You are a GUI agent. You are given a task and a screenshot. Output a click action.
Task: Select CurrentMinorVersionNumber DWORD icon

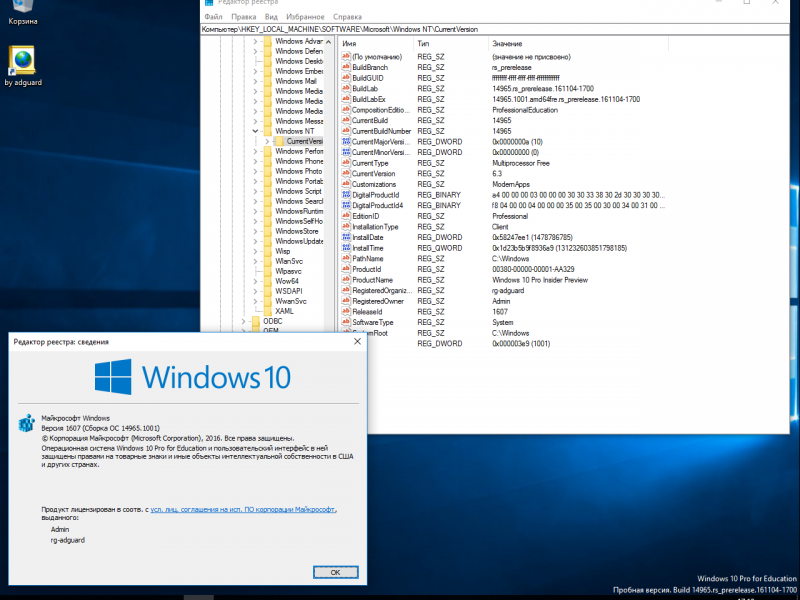[346, 152]
